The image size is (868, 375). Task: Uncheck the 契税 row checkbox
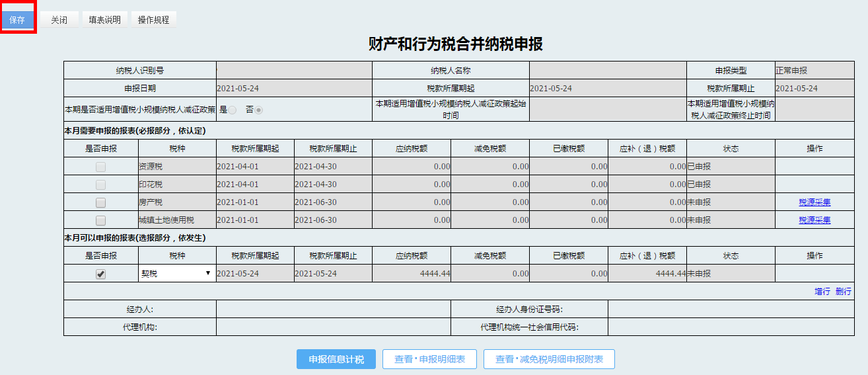pos(100,274)
